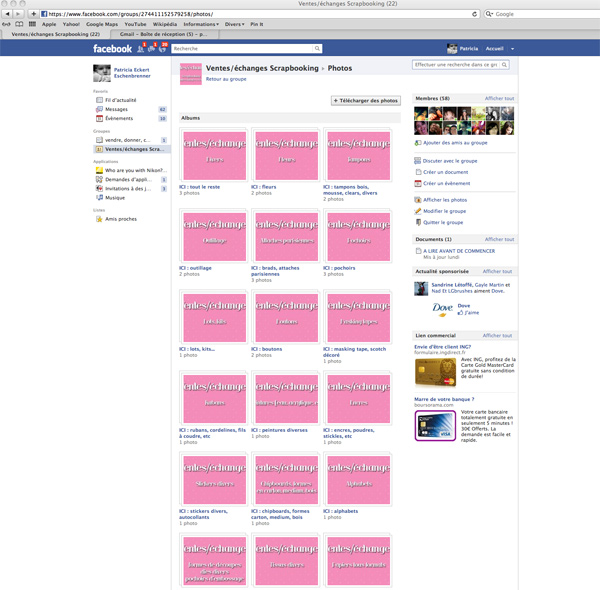Click the Évènements calendar icon
Screen dimensions: 600x590
(99, 118)
